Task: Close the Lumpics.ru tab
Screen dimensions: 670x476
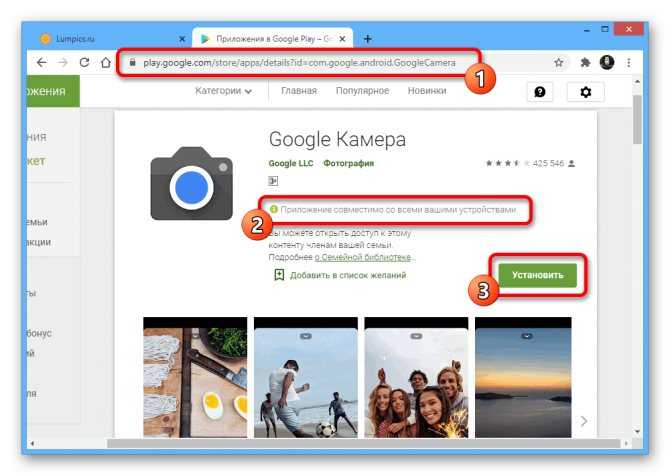Action: (182, 39)
